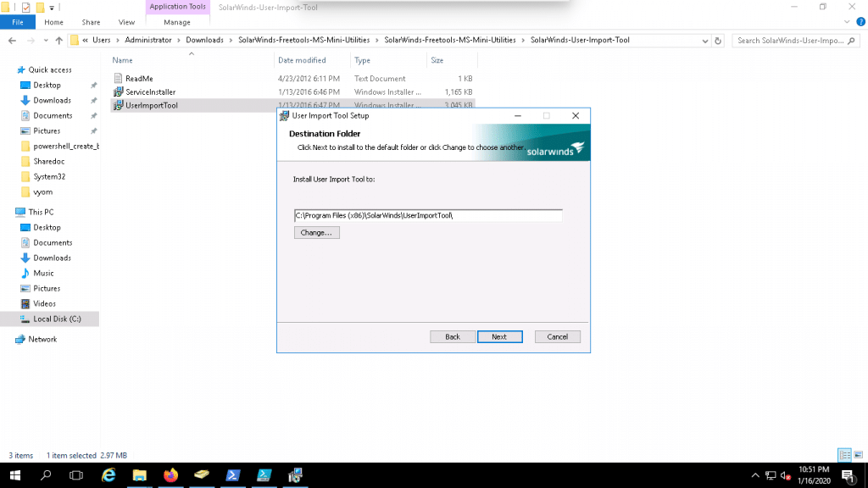Image resolution: width=868 pixels, height=488 pixels.
Task: Open Internet Explorer from the taskbar
Action: 108,475
